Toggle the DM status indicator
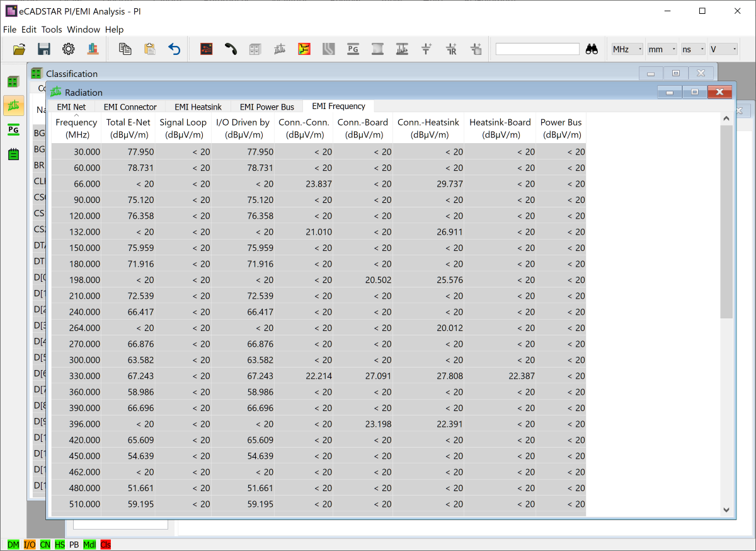 (x=13, y=545)
